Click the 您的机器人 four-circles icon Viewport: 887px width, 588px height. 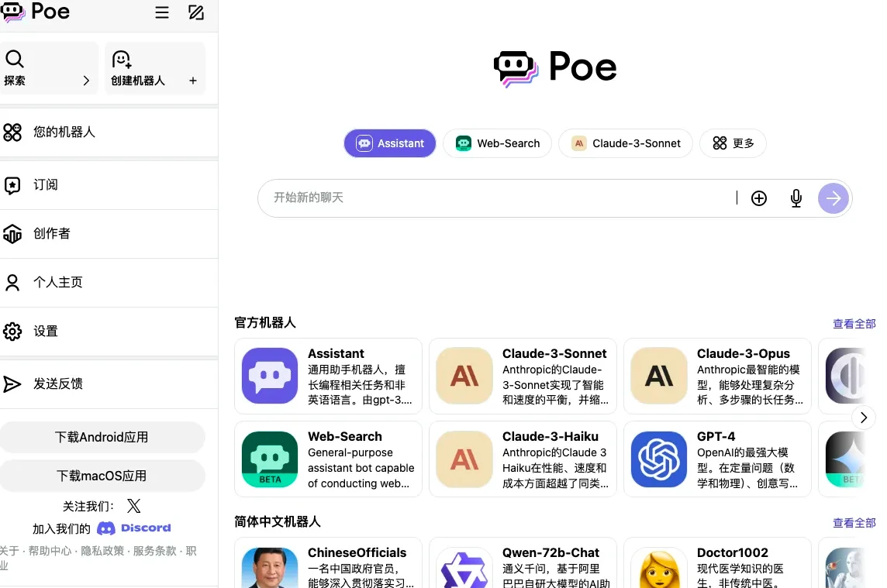tap(12, 132)
